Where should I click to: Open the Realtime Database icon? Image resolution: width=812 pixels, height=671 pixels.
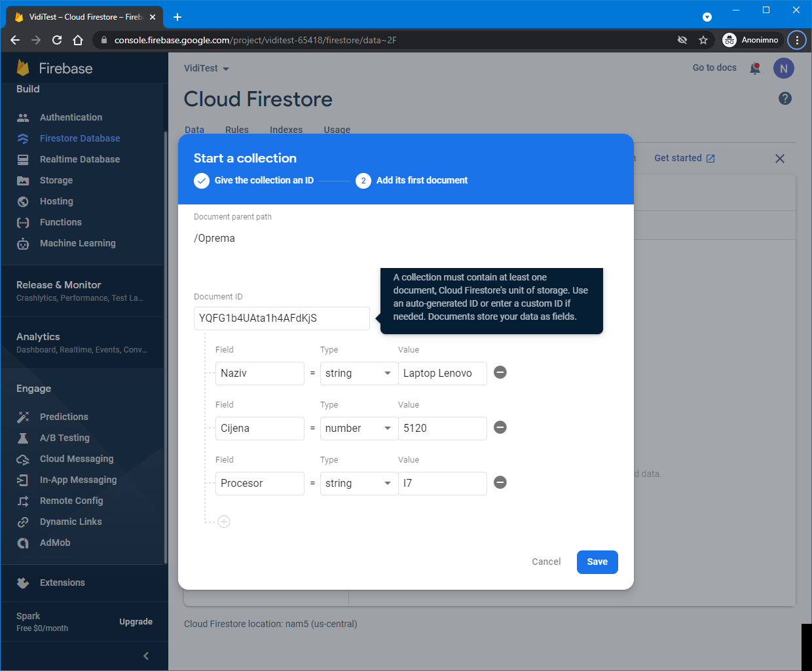[23, 159]
